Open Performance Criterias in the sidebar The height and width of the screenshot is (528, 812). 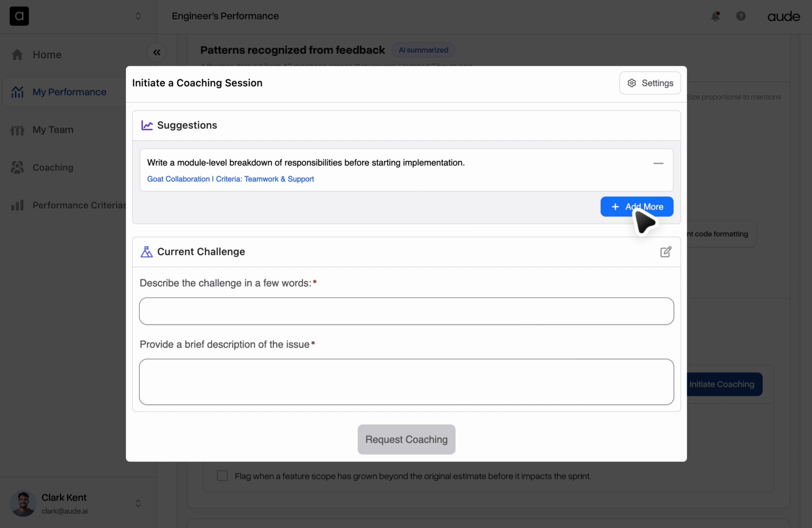(79, 205)
